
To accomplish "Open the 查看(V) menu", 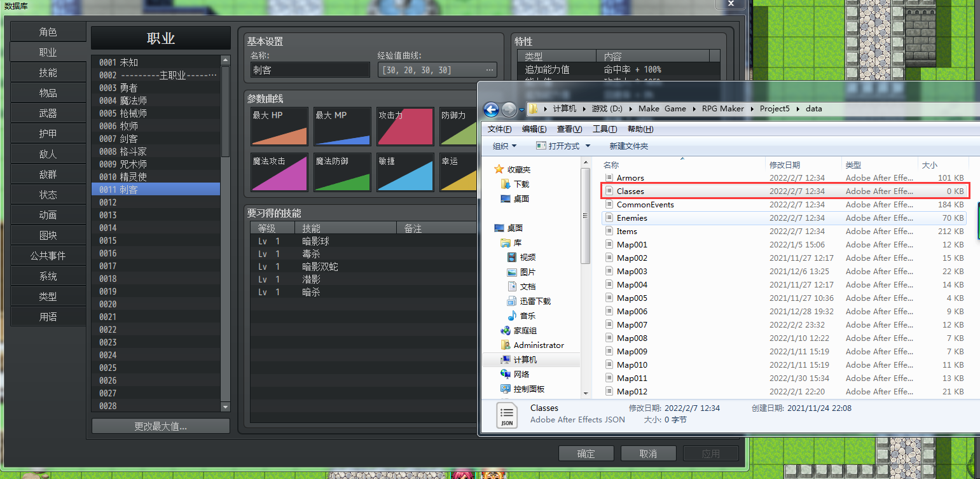I will click(569, 129).
